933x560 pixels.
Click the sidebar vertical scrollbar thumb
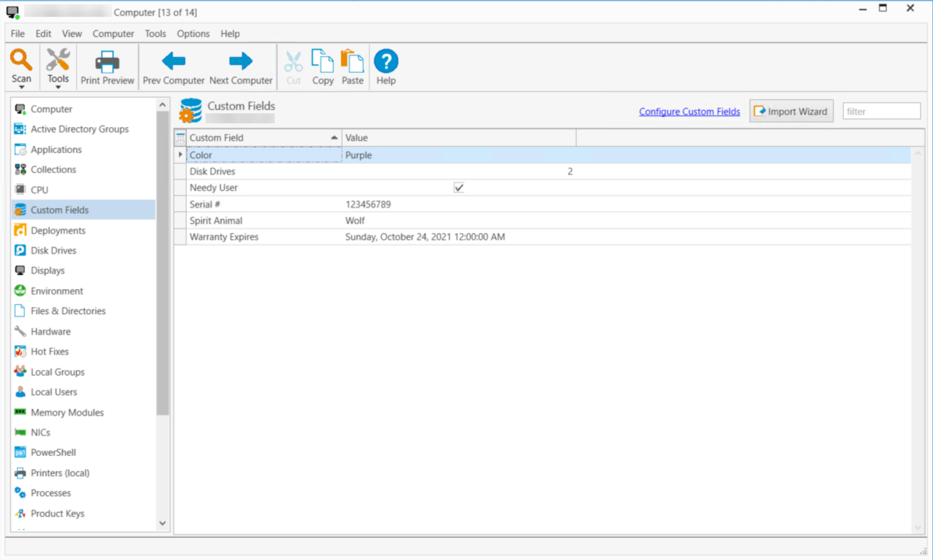pyautogui.click(x=163, y=263)
